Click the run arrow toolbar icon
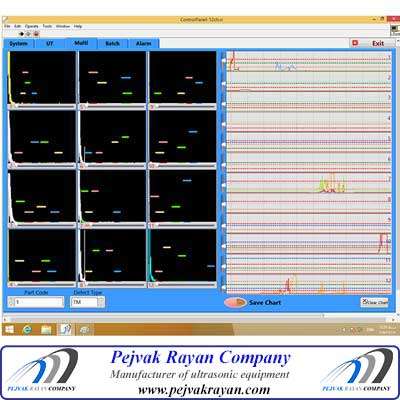The height and width of the screenshot is (400, 400). point(22,34)
